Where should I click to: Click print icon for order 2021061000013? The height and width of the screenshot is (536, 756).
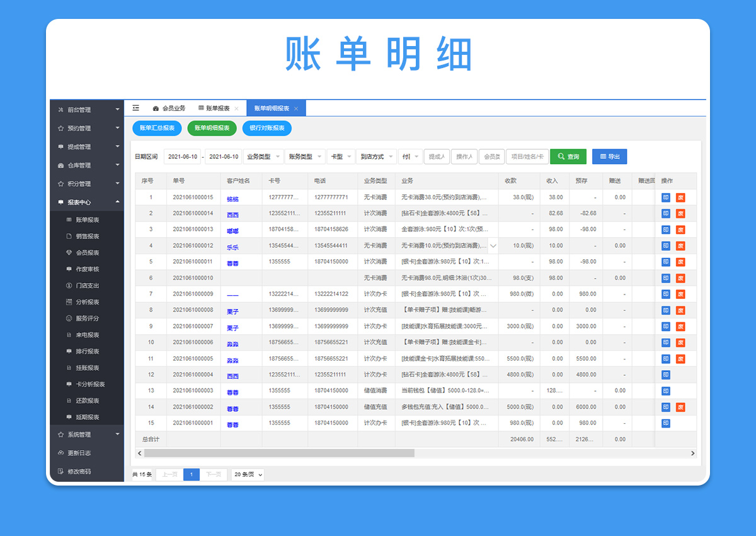pos(666,230)
